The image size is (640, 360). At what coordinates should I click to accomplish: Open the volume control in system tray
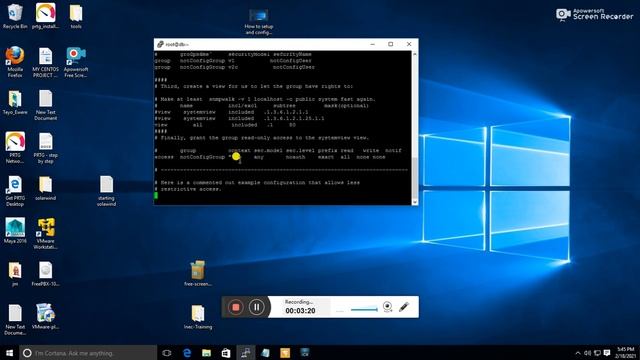click(587, 353)
